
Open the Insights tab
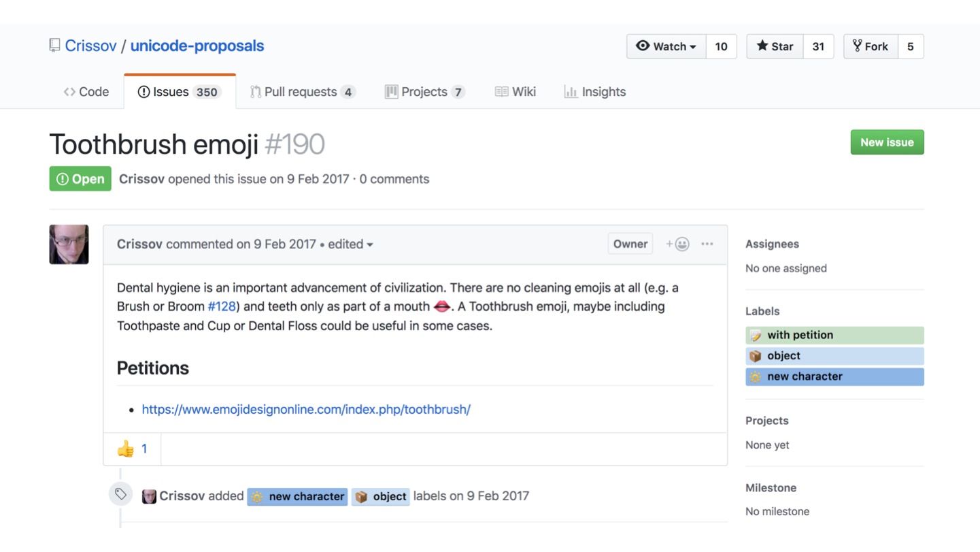(x=595, y=92)
